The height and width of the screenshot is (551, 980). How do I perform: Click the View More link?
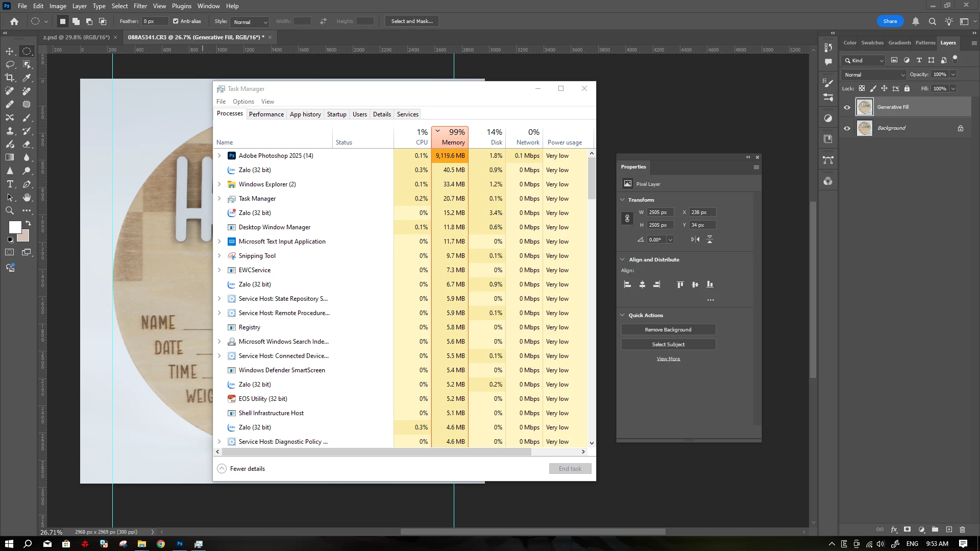pos(668,359)
